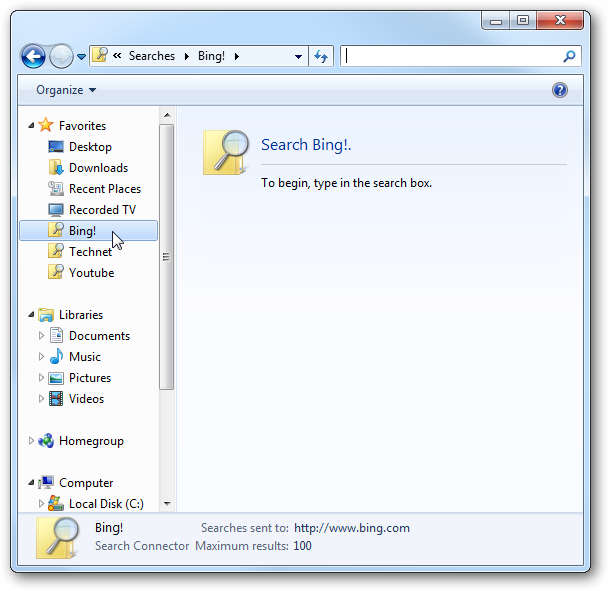Click the Videos filmstrip icon
The image size is (609, 591).
click(x=56, y=398)
